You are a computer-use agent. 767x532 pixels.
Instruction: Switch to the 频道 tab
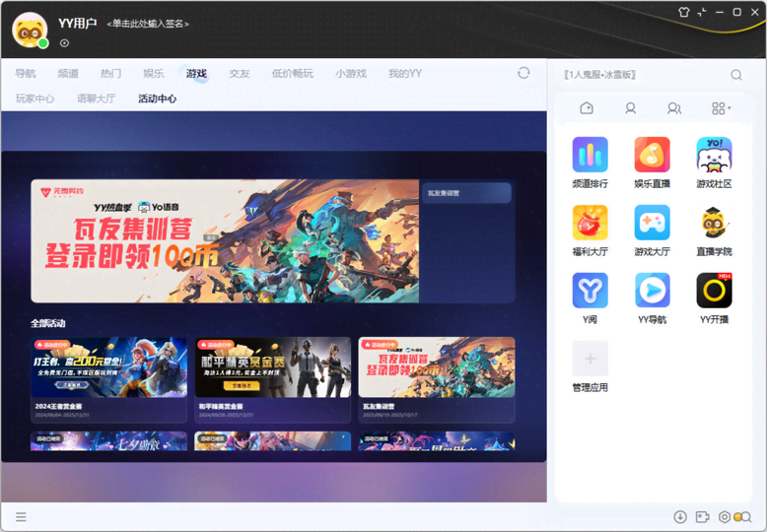pos(68,73)
